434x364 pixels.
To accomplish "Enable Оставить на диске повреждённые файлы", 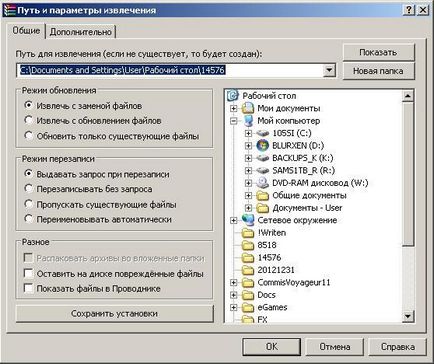I will (x=29, y=273).
